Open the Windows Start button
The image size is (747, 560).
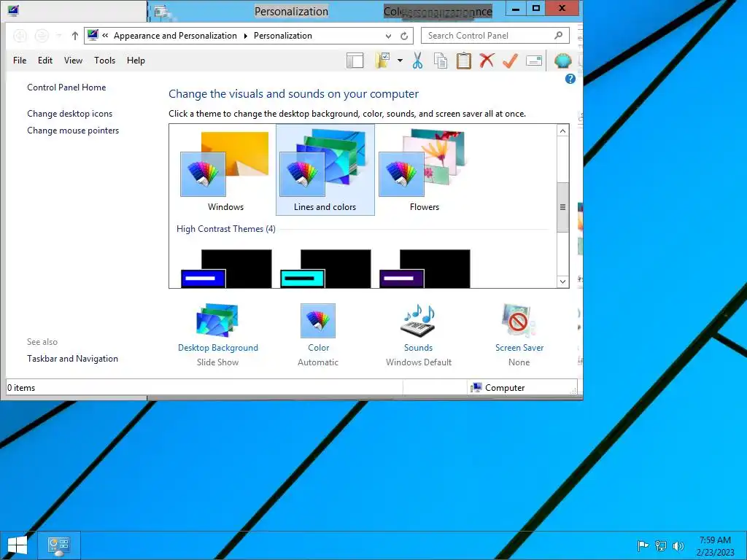tap(18, 545)
